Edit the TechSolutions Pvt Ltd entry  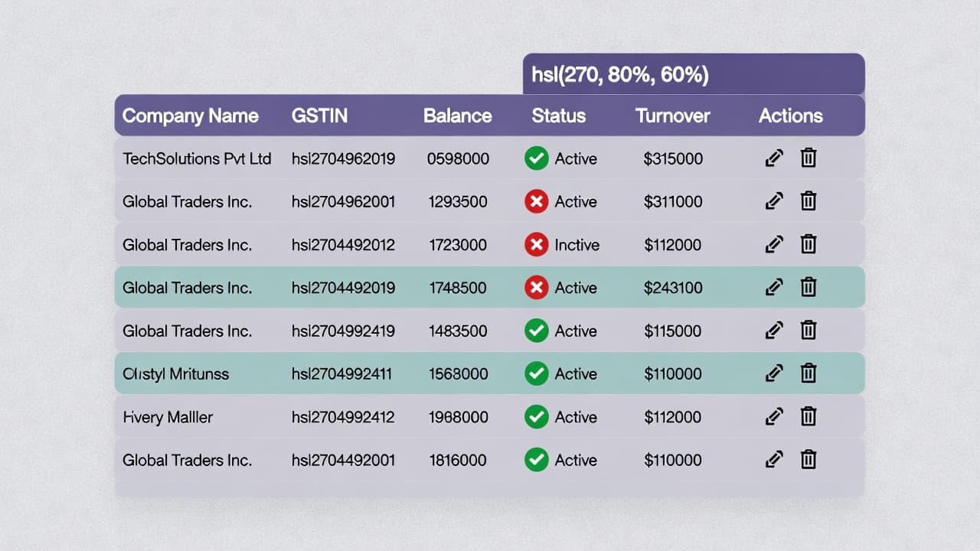[x=773, y=158]
